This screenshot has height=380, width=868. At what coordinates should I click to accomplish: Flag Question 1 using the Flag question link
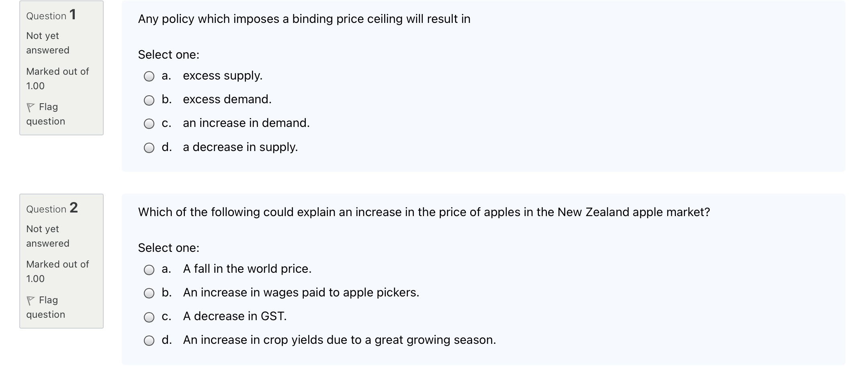[x=45, y=114]
